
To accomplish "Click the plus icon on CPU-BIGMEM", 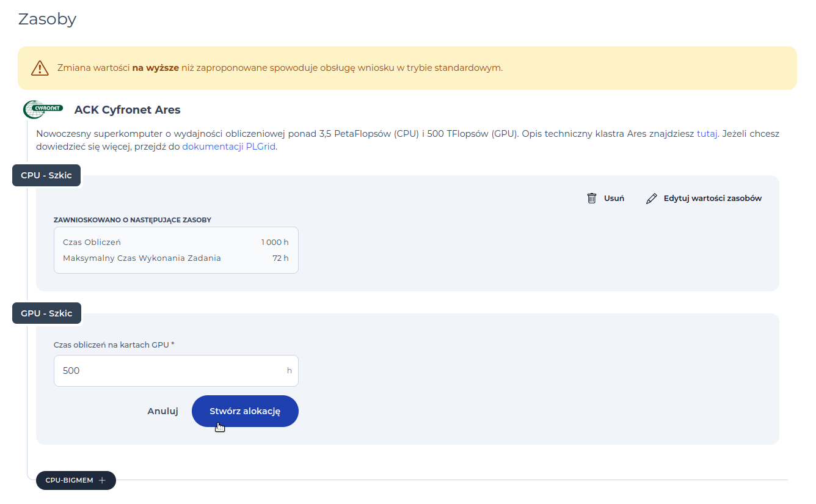I will [102, 480].
